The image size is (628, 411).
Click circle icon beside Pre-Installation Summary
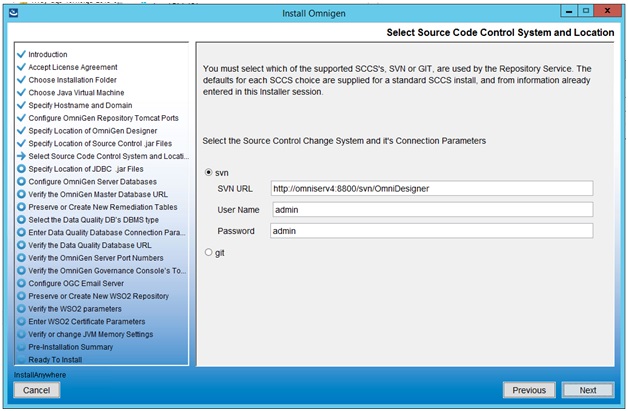click(22, 347)
